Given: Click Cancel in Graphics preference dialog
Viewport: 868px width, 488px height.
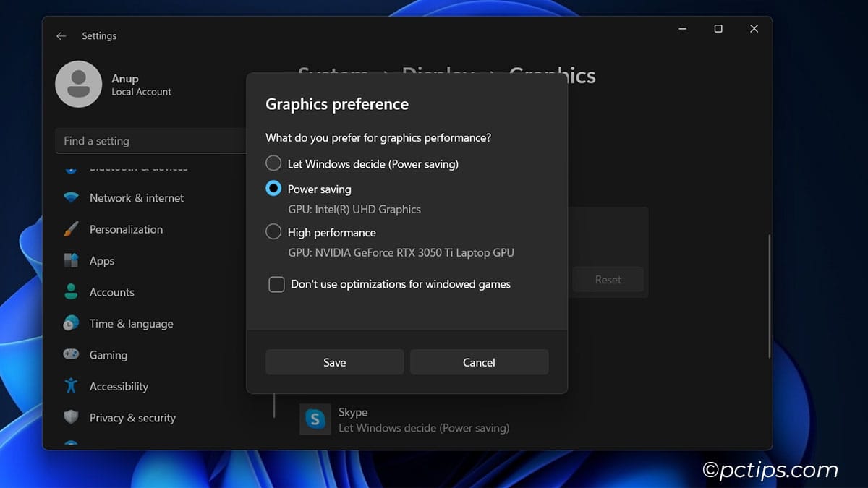Looking at the screenshot, I should click(479, 362).
